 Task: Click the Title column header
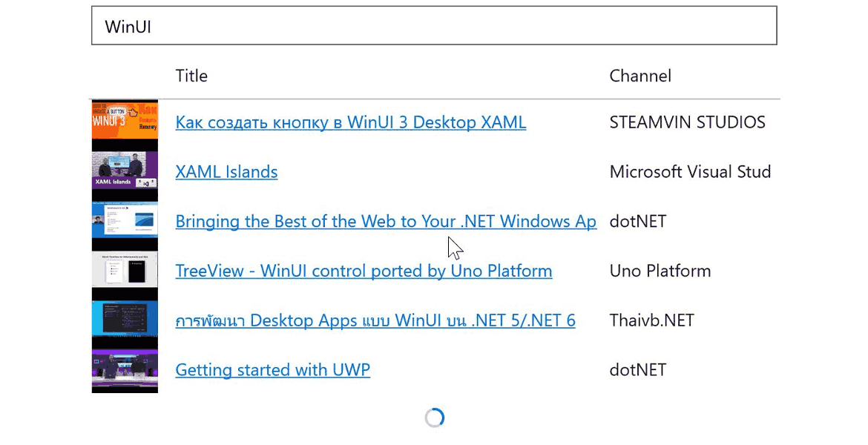191,76
